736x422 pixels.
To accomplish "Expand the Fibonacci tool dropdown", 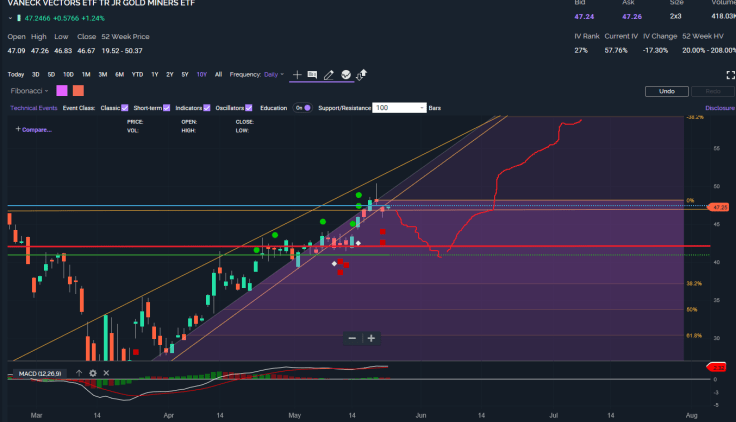I will click(45, 90).
